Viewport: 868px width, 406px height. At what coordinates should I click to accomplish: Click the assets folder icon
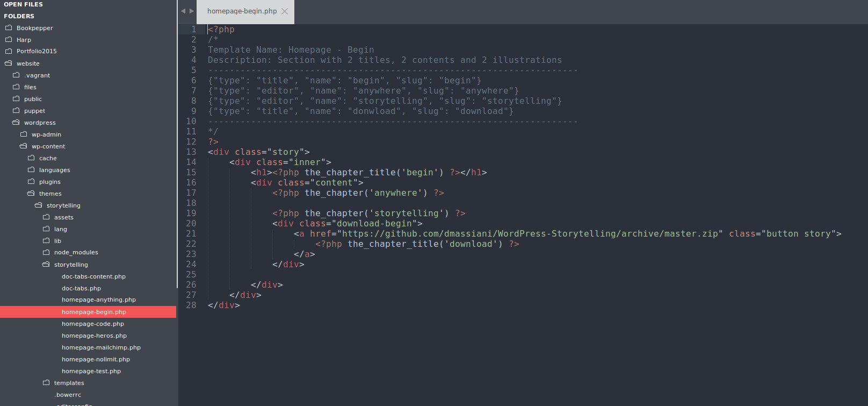tap(46, 217)
